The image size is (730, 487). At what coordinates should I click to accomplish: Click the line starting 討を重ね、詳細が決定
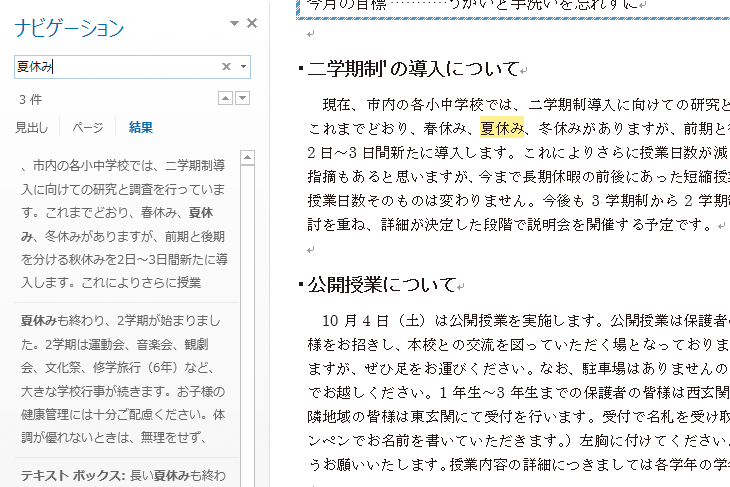tap(510, 224)
